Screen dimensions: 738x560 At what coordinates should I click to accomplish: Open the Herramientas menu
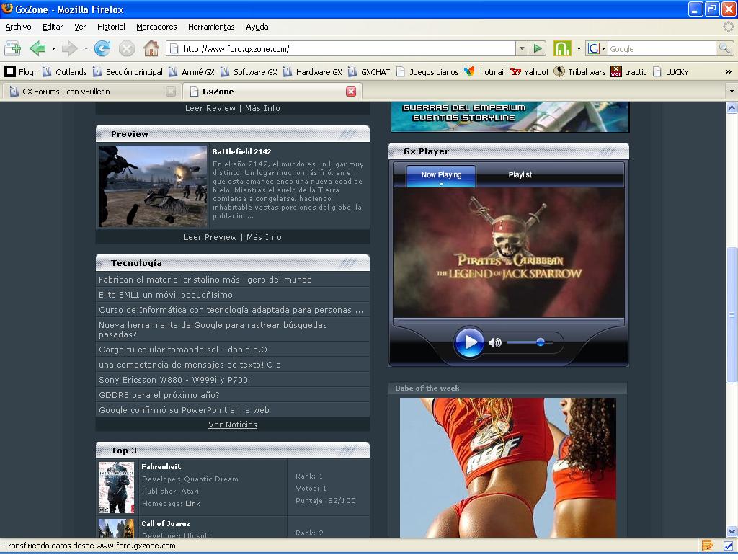(211, 27)
